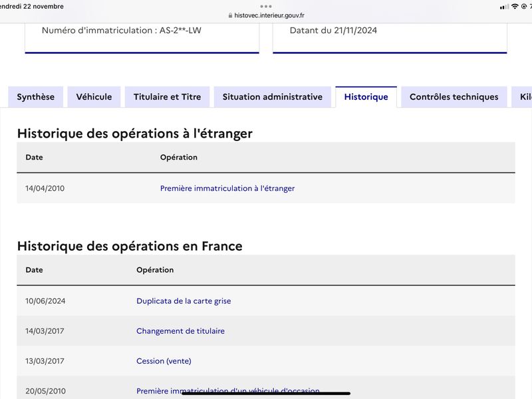Screen dimensions: 532x399
Task: Click date 20/05/2010 cell
Action: pyautogui.click(x=45, y=391)
